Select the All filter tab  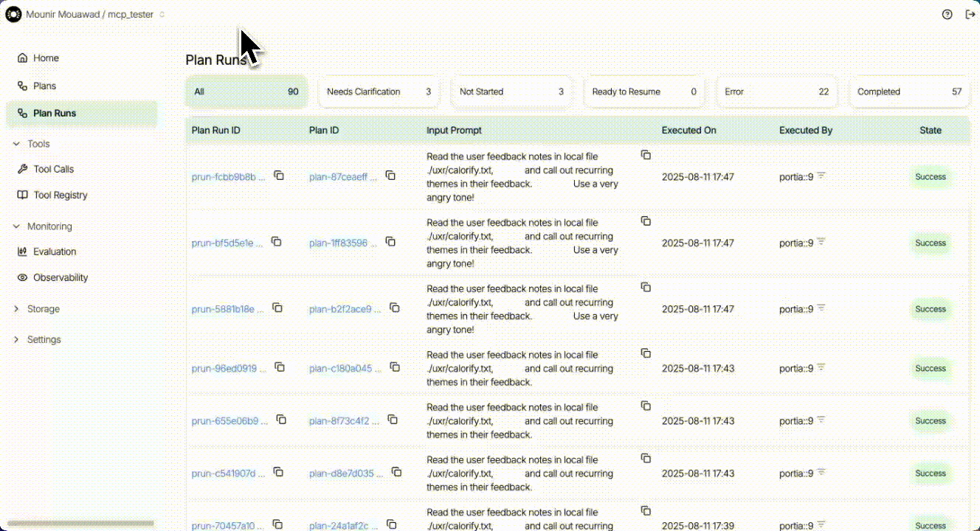(x=246, y=91)
